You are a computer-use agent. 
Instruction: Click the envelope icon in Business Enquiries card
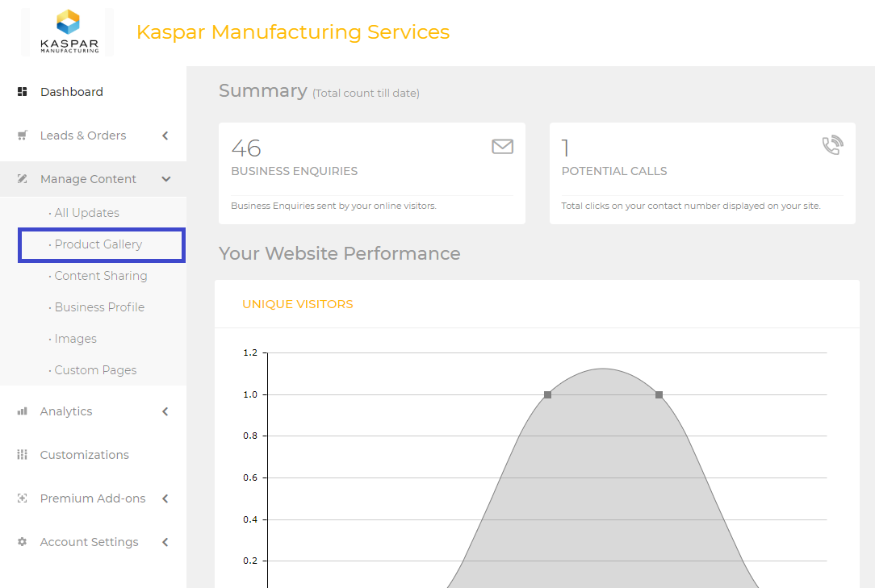click(x=502, y=146)
